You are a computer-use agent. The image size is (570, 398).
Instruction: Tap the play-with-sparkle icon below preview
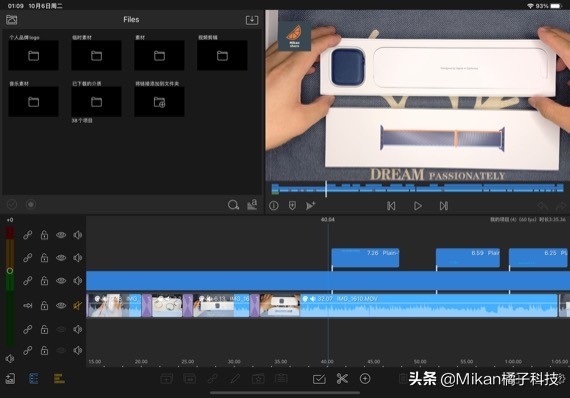click(x=310, y=206)
